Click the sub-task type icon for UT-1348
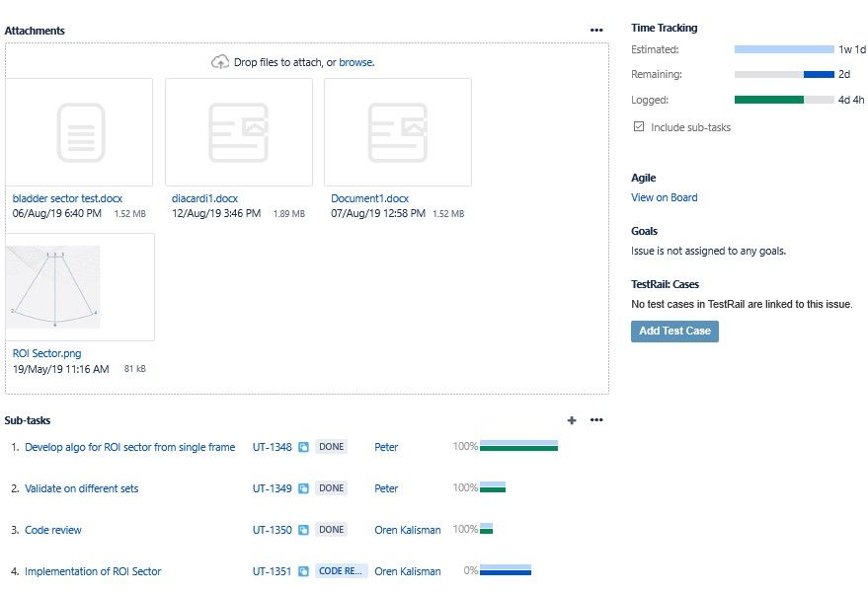The image size is (868, 592). (303, 447)
